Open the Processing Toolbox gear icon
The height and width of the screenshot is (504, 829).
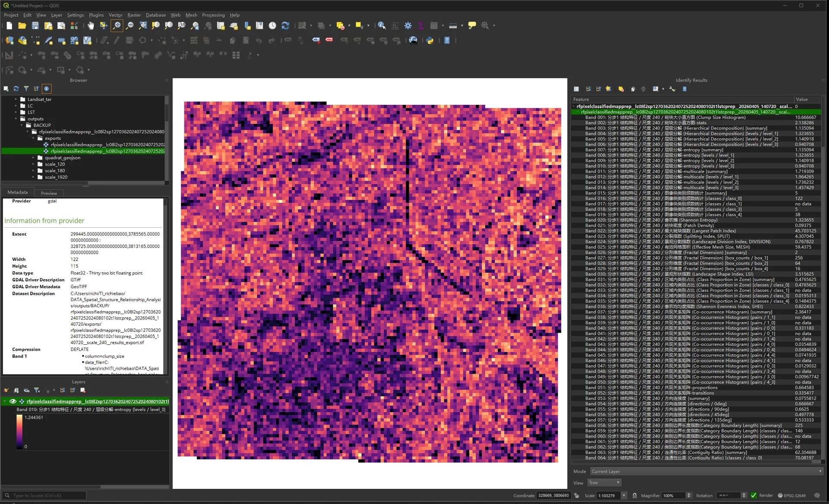click(x=408, y=26)
